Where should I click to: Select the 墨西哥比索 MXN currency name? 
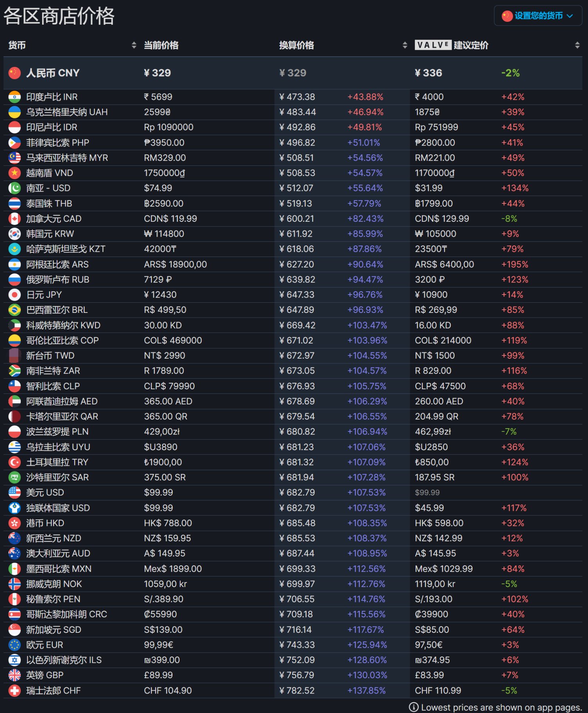59,569
